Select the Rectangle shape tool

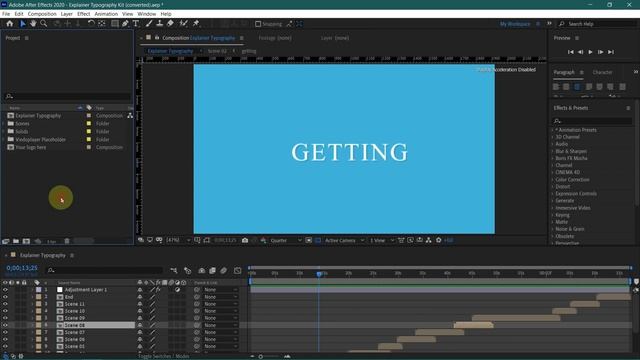(x=115, y=24)
